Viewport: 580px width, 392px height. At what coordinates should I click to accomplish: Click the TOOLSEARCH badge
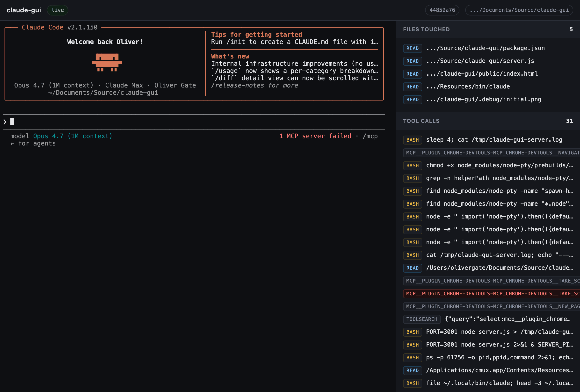(x=421, y=319)
